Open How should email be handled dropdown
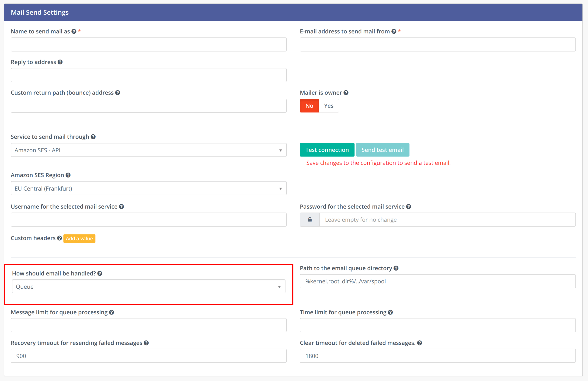This screenshot has width=588, height=381. (x=149, y=286)
